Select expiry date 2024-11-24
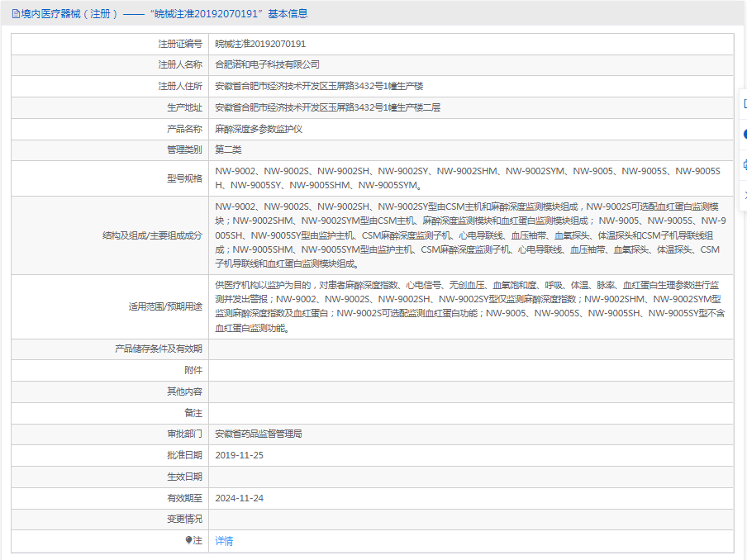This screenshot has width=747, height=560. 239,498
